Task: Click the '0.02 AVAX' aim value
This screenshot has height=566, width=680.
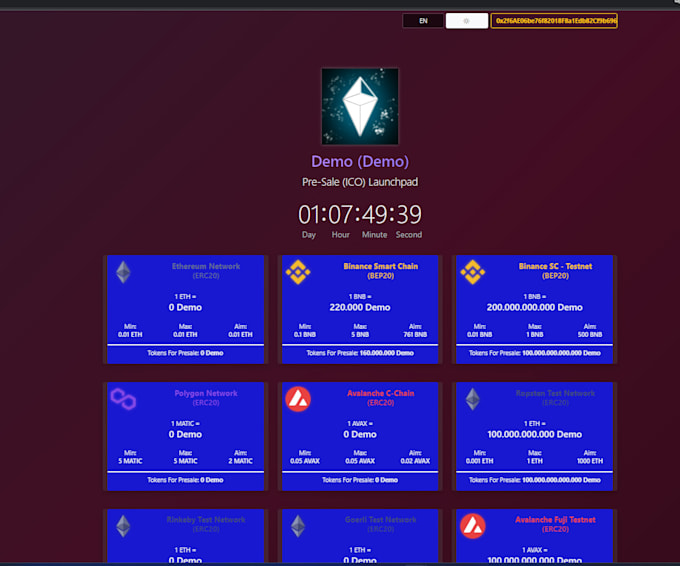Action: pos(415,461)
